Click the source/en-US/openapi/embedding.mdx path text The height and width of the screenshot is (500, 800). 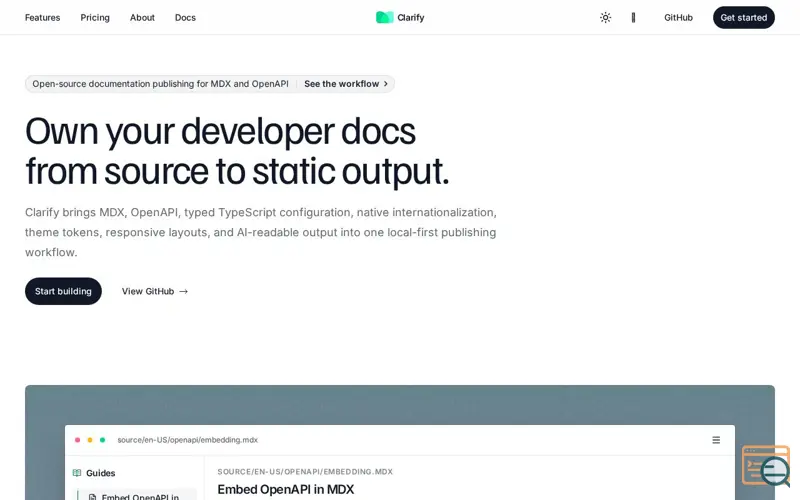[x=187, y=440]
